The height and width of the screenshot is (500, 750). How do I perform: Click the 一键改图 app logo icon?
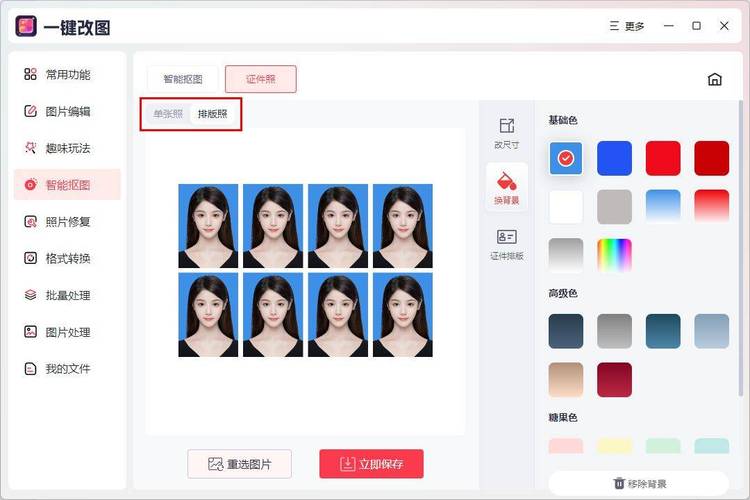(x=26, y=26)
